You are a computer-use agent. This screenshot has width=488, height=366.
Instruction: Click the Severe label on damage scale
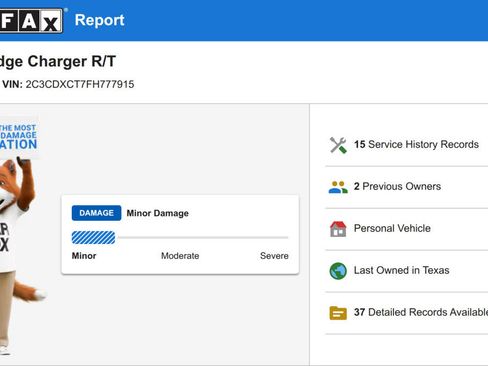click(274, 256)
